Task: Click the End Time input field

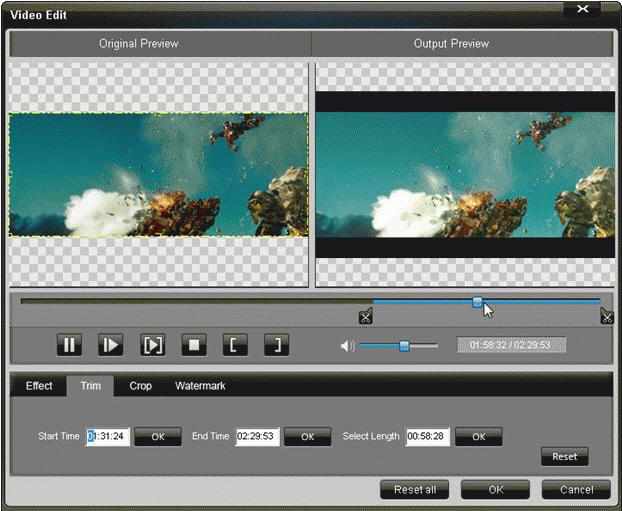Action: (x=257, y=436)
